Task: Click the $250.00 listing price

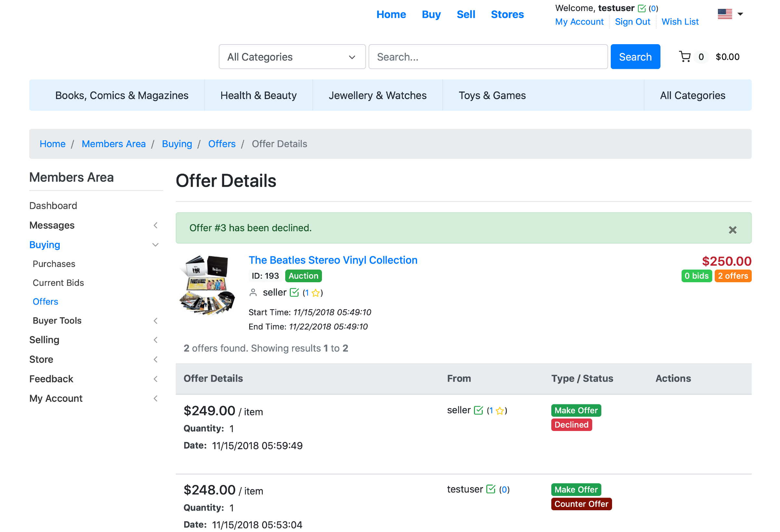Action: [x=727, y=261]
